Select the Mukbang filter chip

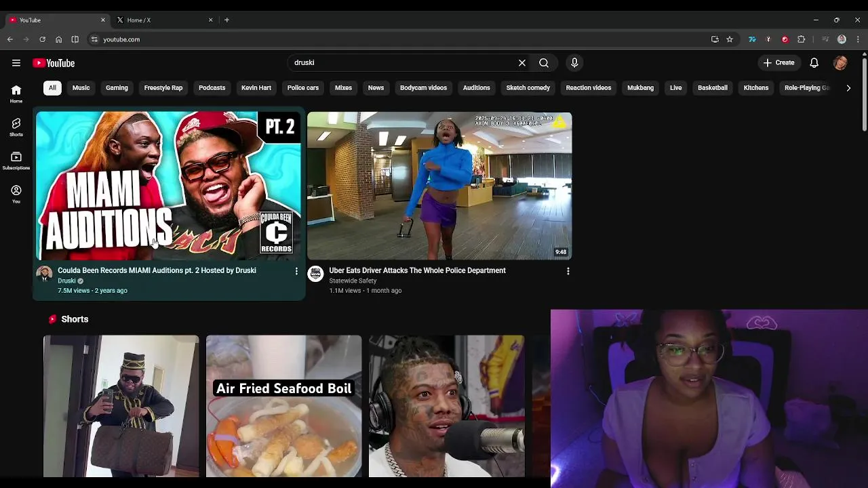pos(641,88)
